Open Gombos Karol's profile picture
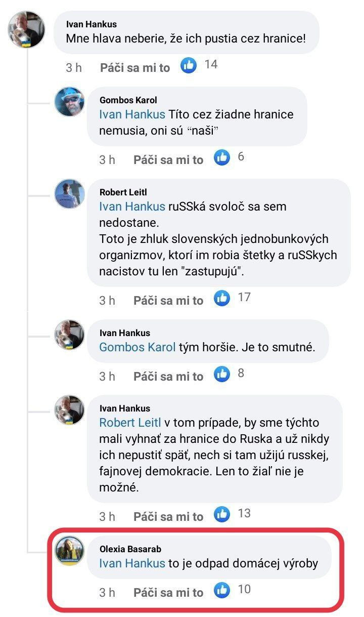 [x=69, y=102]
